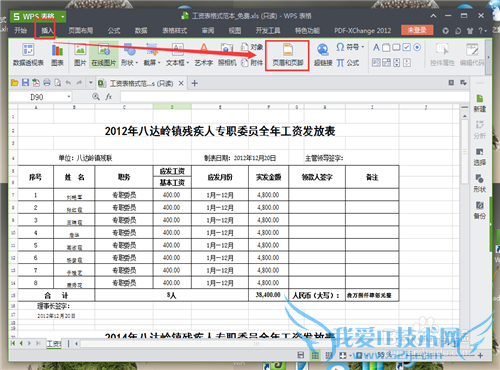Insert an attachment (附件)
Screen dimensions: 500x370
tap(252, 62)
